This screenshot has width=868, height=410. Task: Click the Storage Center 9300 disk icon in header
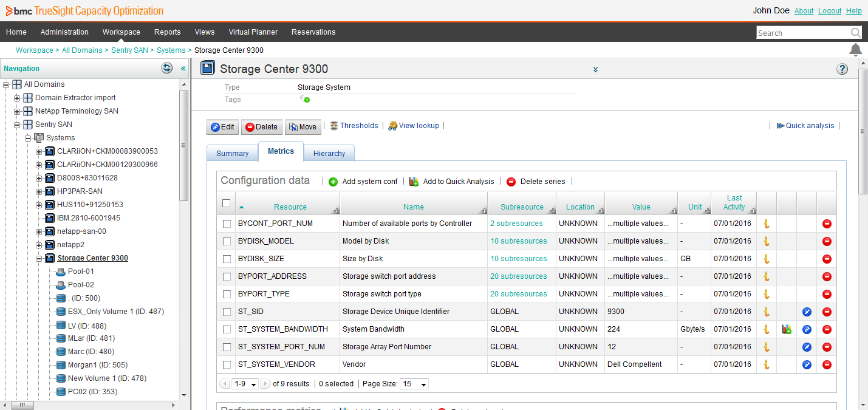207,68
